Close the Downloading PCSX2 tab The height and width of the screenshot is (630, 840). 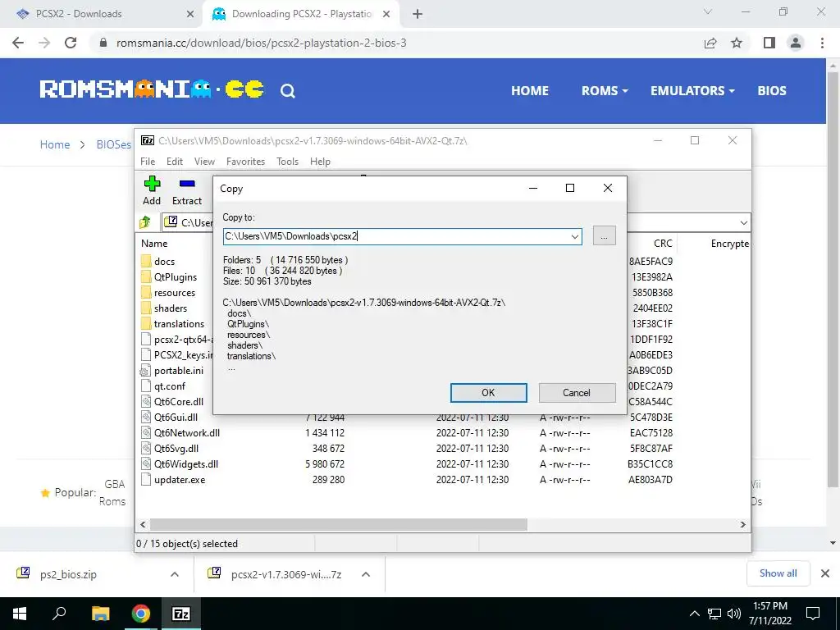(x=386, y=15)
